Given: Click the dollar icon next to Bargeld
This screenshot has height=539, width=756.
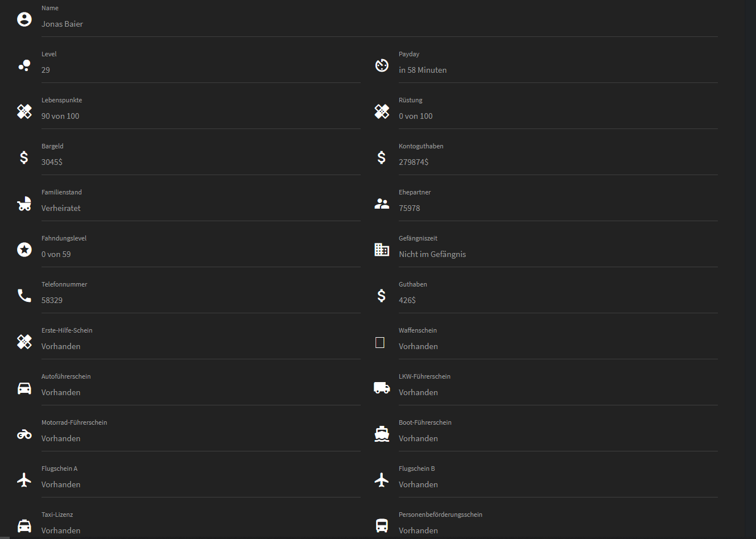Looking at the screenshot, I should click(24, 157).
